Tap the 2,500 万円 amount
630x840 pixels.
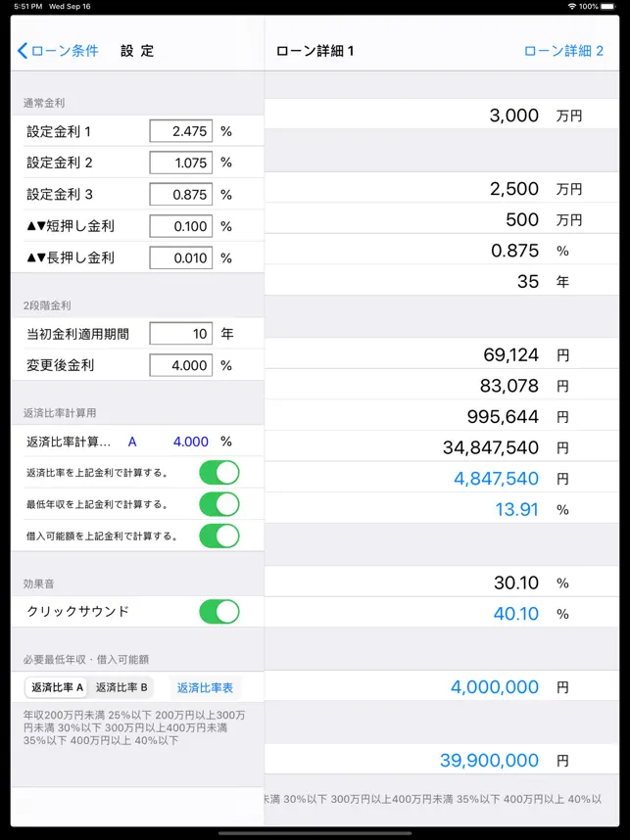tap(513, 189)
